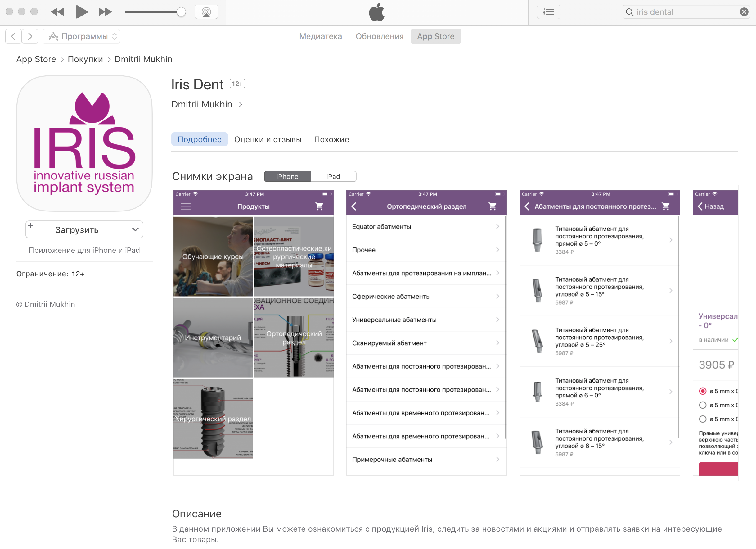756x549 pixels.
Task: Click abutment image for угловой ø 6 – 15°
Action: tap(537, 442)
